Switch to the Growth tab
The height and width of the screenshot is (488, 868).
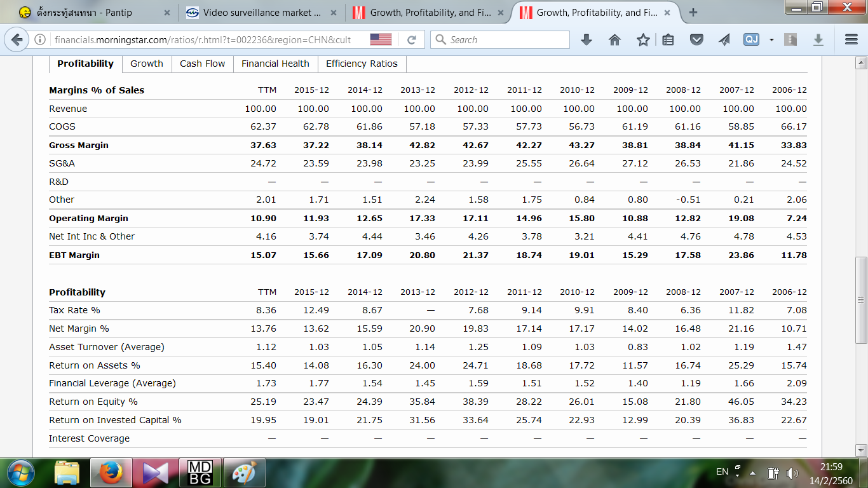pos(147,64)
